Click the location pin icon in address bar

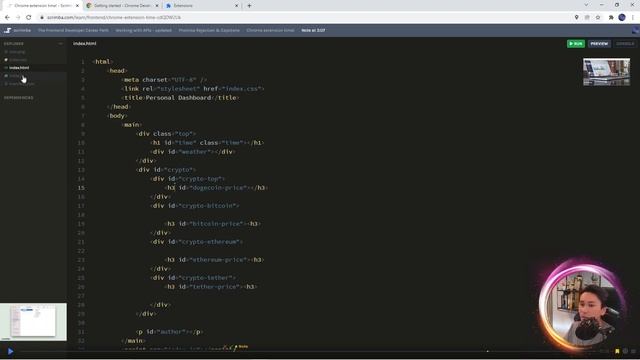pos(576,18)
